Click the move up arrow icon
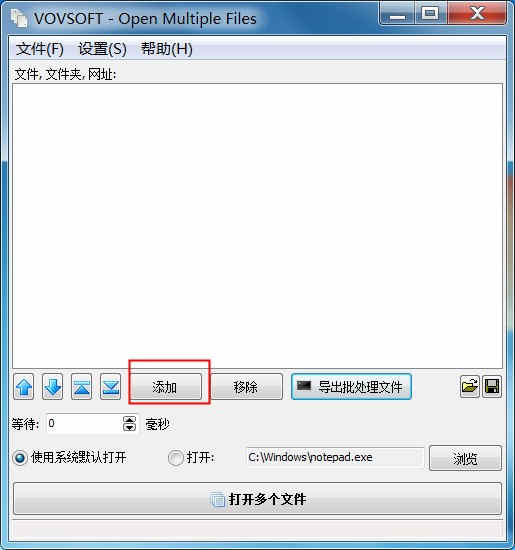The height and width of the screenshot is (550, 515). pos(24,387)
